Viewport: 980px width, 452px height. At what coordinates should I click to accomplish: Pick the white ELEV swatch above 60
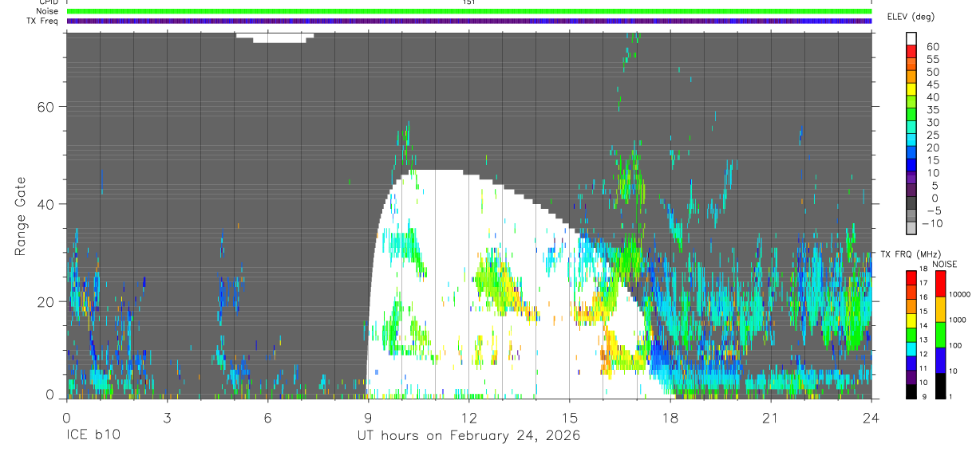912,39
